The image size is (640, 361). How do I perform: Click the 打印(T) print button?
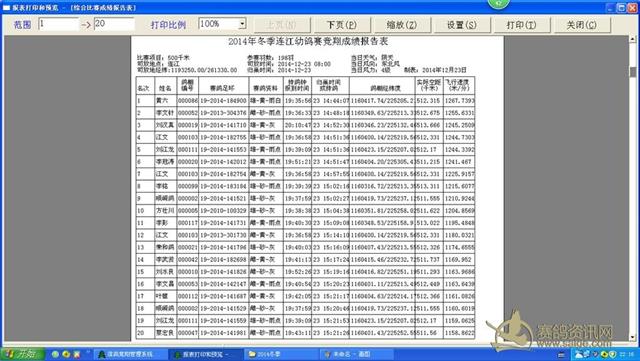(x=521, y=25)
